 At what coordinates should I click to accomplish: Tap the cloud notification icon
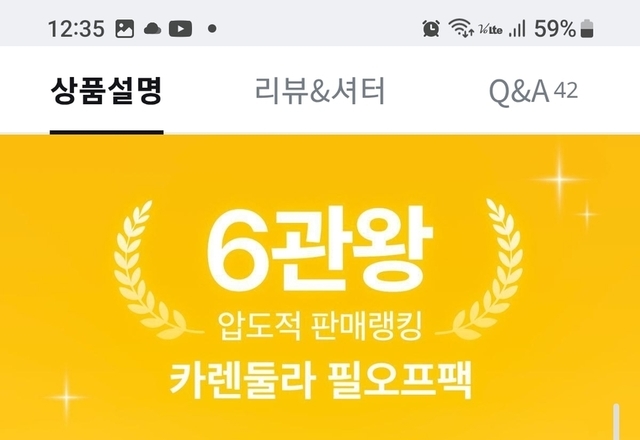coord(152,29)
